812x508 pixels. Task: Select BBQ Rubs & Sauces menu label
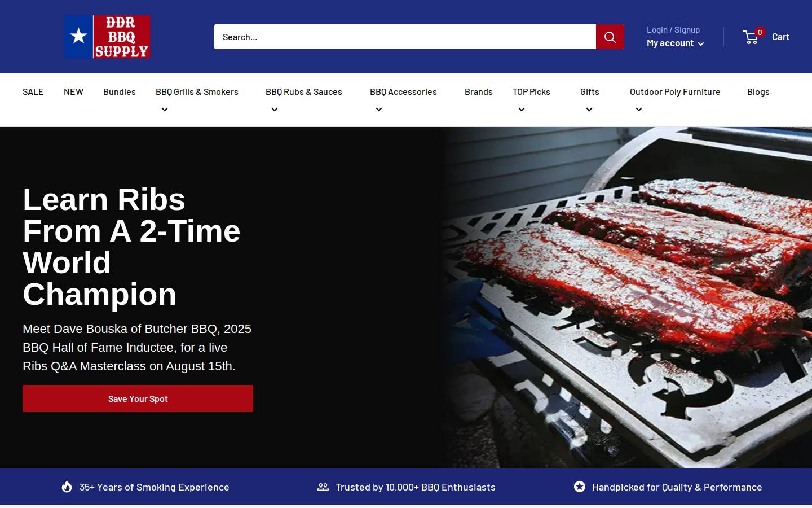pos(304,91)
